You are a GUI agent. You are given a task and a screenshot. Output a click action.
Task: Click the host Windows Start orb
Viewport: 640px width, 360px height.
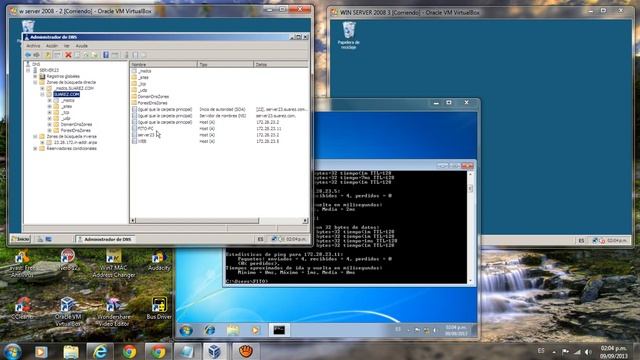[x=12, y=351]
